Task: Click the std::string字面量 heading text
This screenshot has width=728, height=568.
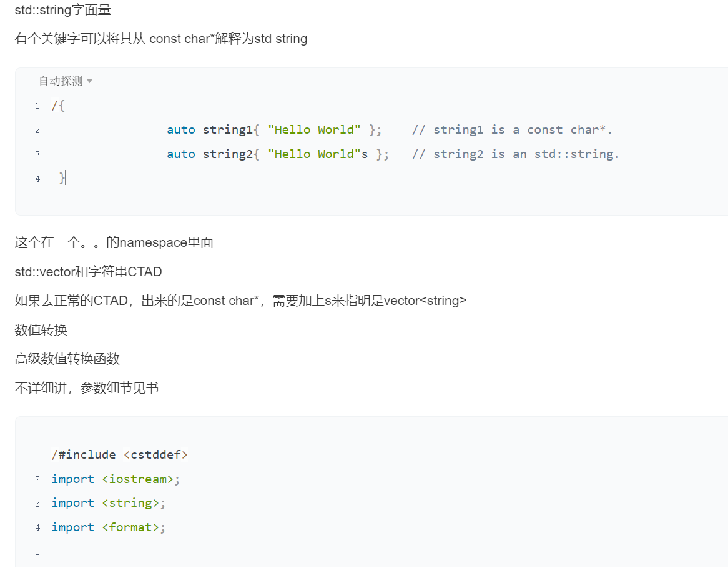Action: pyautogui.click(x=63, y=10)
